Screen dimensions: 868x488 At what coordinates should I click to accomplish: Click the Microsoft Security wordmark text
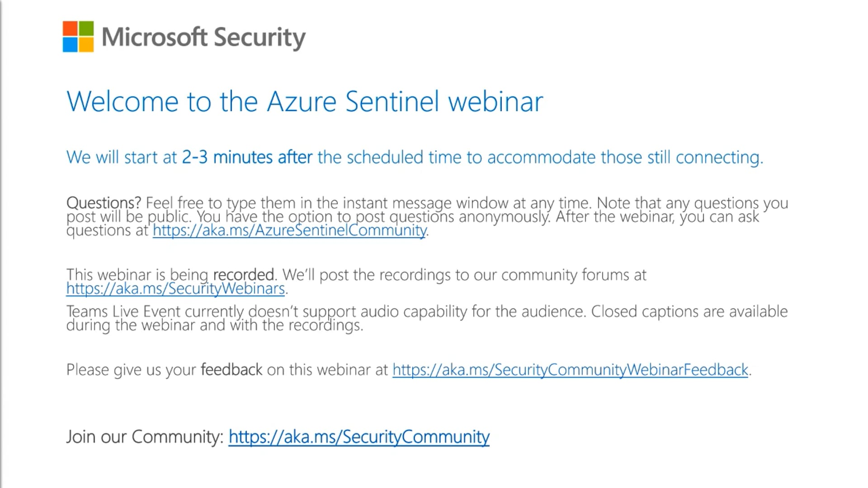(x=203, y=37)
